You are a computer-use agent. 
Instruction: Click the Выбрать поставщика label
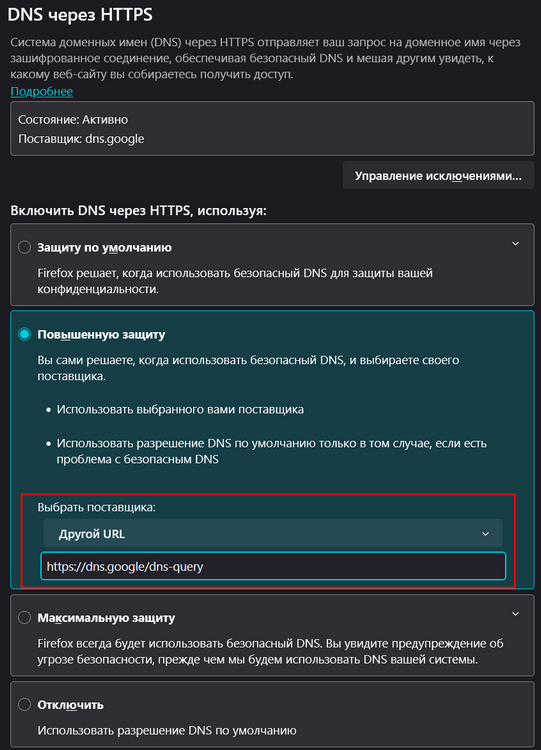pos(96,507)
